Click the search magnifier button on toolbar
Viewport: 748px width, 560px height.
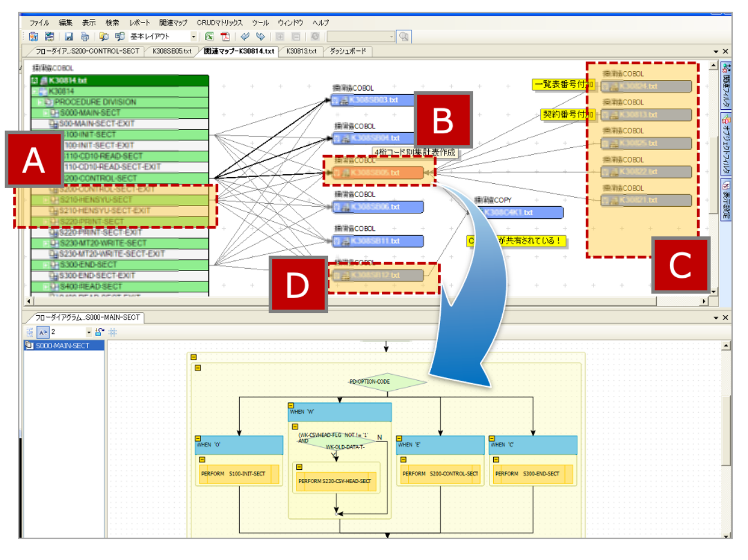[404, 36]
